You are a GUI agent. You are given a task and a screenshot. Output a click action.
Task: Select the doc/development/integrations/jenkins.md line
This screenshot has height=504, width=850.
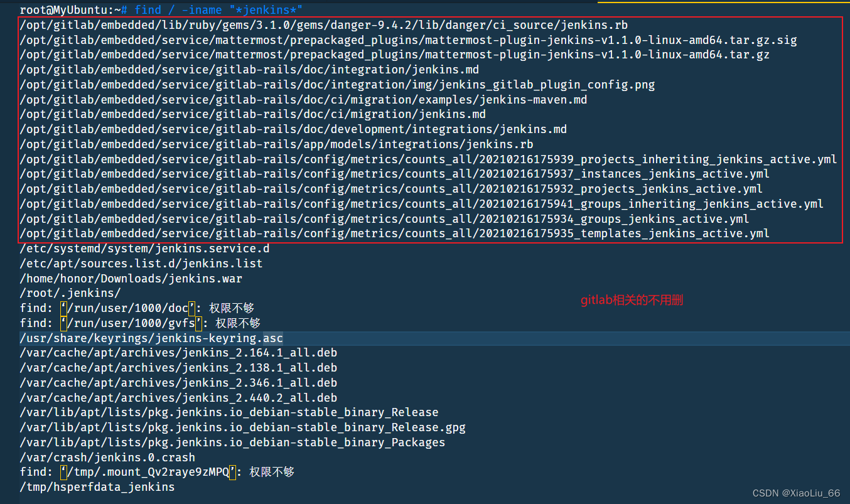(x=293, y=129)
